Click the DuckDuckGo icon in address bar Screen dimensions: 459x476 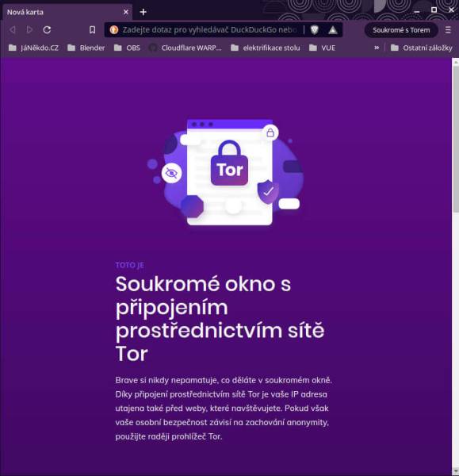[x=114, y=30]
